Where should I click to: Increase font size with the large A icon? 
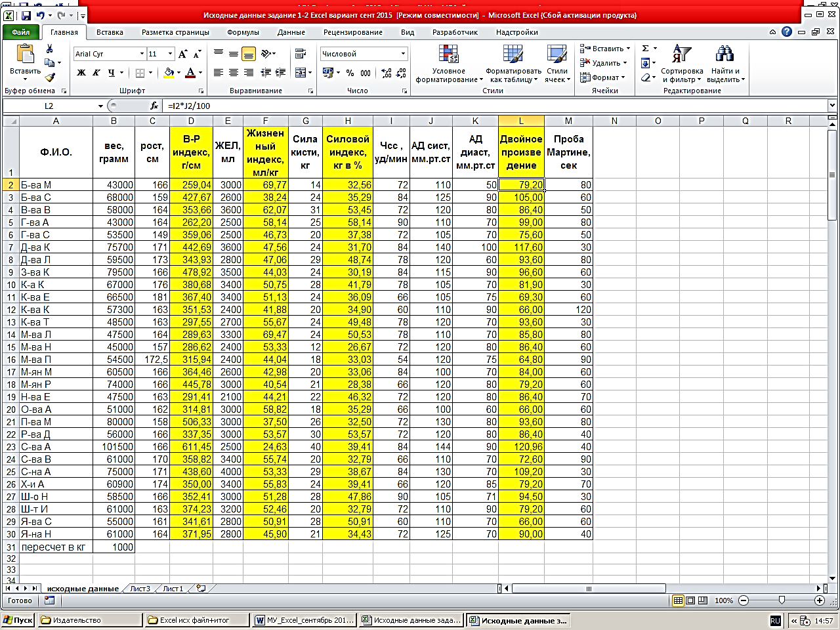point(183,54)
